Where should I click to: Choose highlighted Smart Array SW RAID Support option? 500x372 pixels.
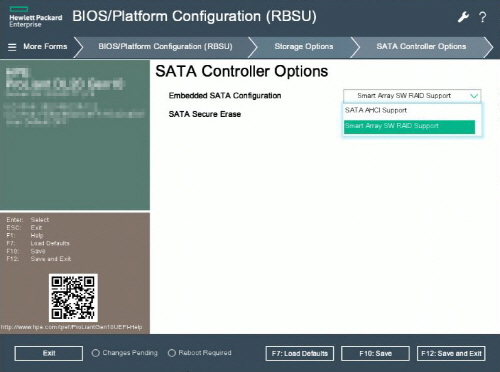coord(410,127)
